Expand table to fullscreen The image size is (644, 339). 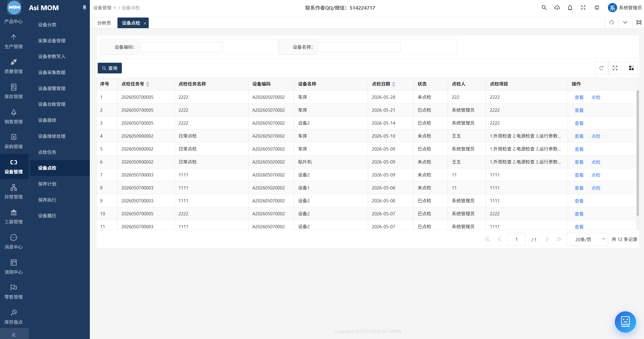(615, 68)
